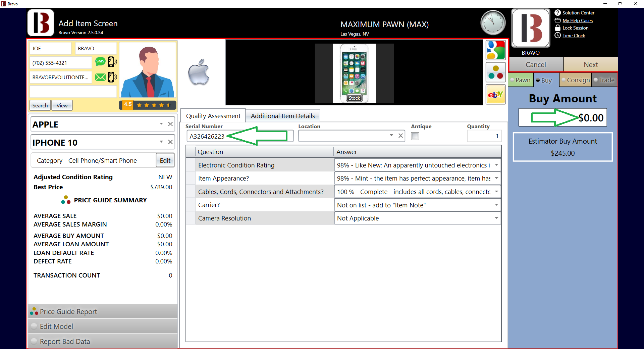Open the Item Appearance answer dropdown
Screen dimensions: 644x349
(x=496, y=178)
